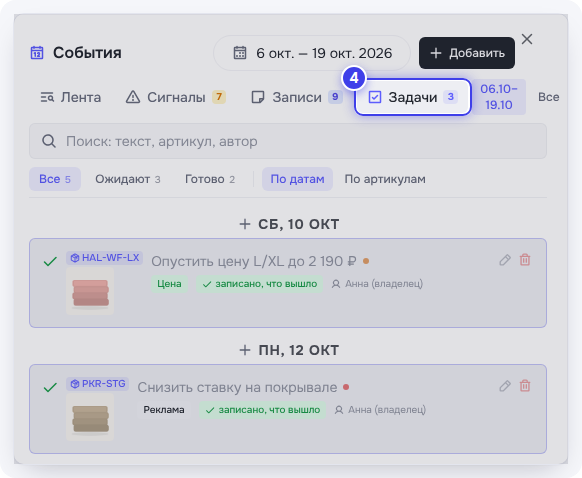
Task: Add an event on СБ, 10 ОКТ
Action: (x=245, y=224)
